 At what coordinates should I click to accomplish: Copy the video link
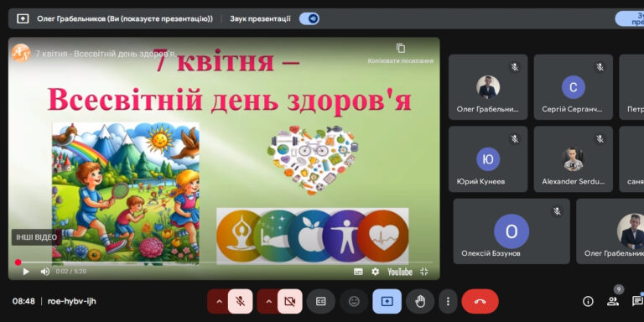tap(401, 54)
